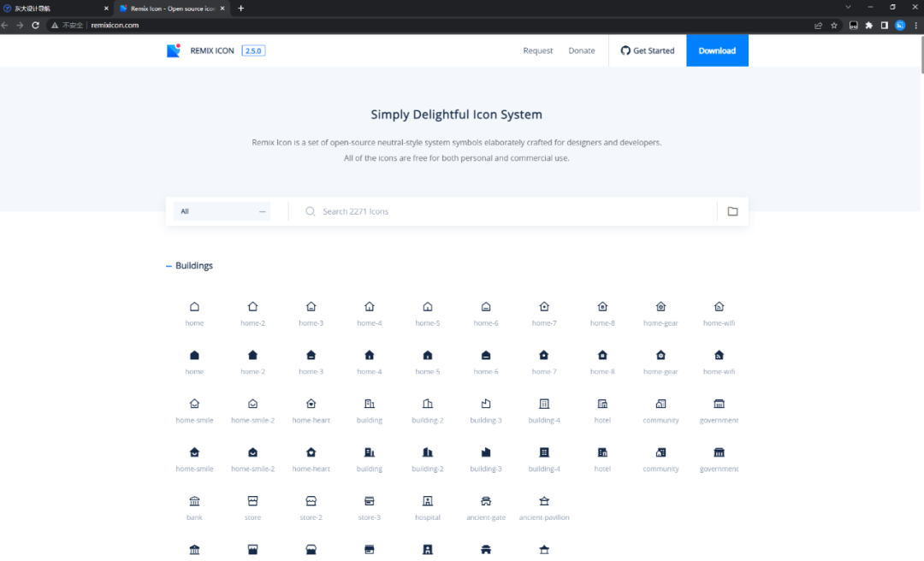Select the filled home-smile icon
The height and width of the screenshot is (561, 924).
tap(194, 452)
